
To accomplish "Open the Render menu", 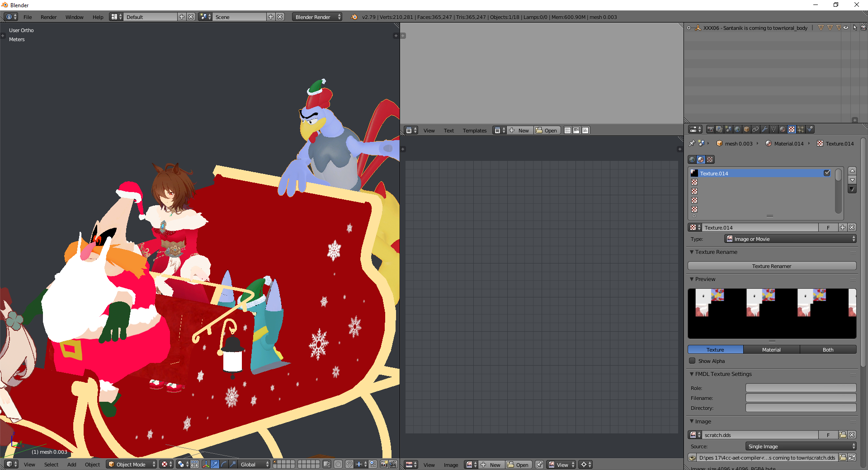I will [x=48, y=17].
